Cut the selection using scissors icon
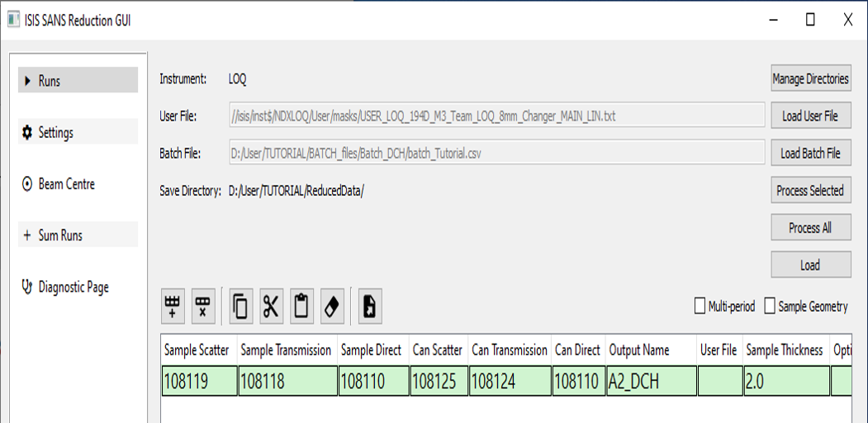The image size is (868, 423). [x=271, y=307]
